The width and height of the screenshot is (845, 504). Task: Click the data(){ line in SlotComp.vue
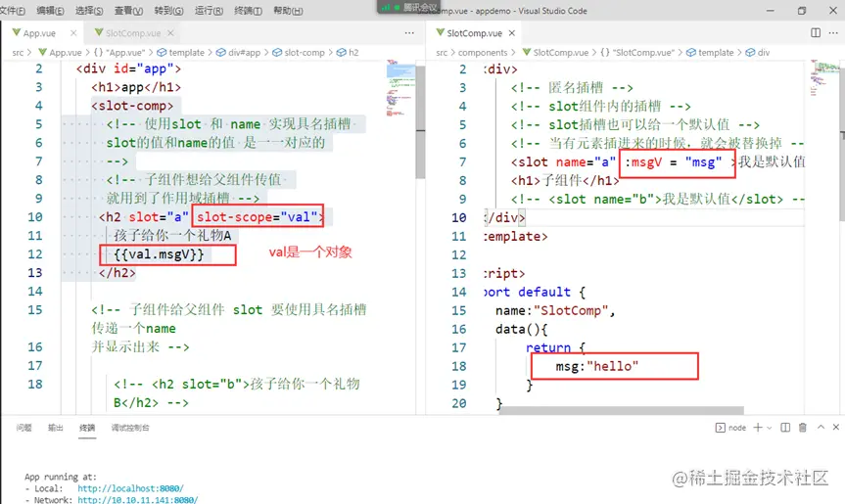[x=522, y=329]
